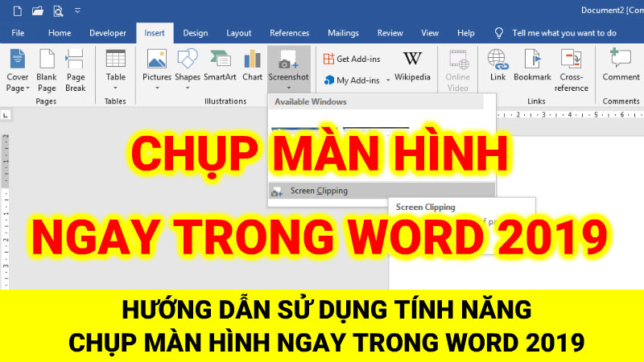Image resolution: width=644 pixels, height=362 pixels.
Task: Expand the My Add-ins dropdown arrow
Action: click(388, 80)
